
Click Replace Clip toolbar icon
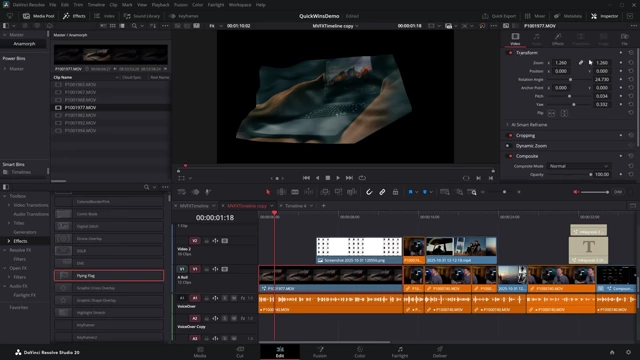(x=352, y=192)
